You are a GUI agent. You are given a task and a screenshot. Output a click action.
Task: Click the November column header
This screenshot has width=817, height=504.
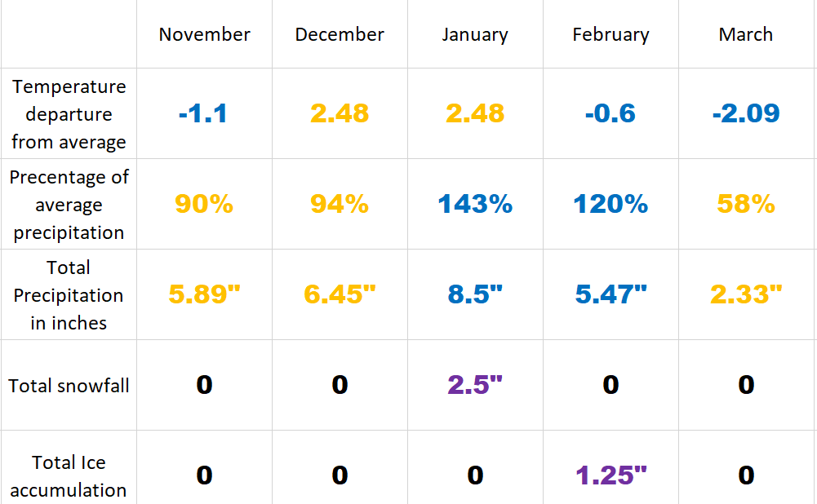click(204, 35)
